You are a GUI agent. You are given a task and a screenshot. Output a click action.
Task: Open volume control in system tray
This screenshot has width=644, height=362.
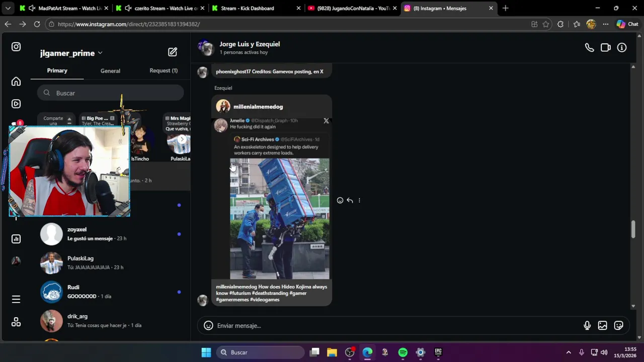click(604, 352)
